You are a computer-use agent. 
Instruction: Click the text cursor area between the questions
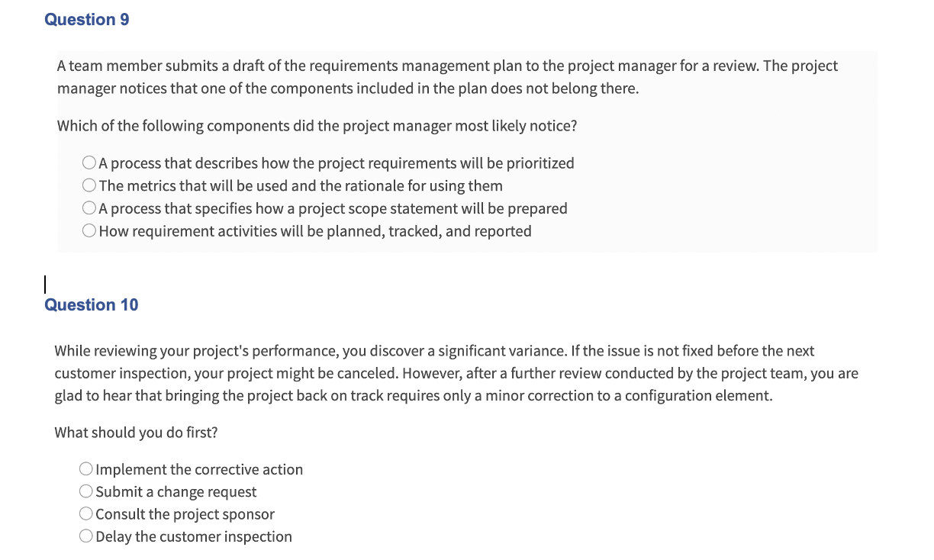[x=45, y=284]
